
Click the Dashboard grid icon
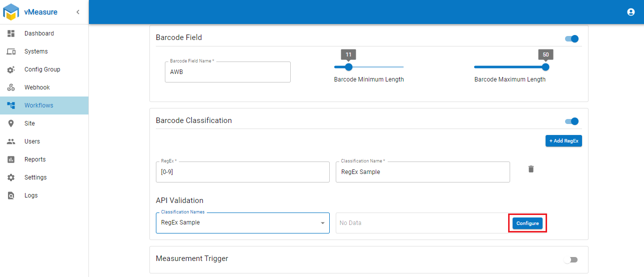[11, 33]
